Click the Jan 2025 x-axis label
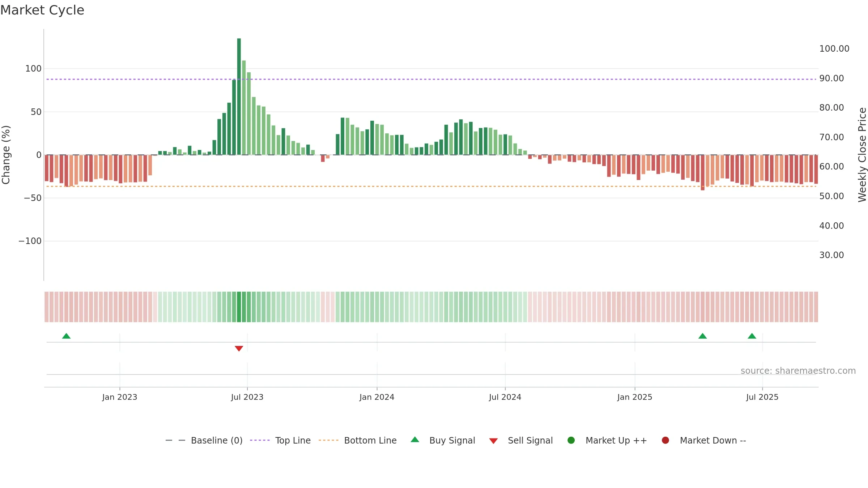 coord(635,397)
